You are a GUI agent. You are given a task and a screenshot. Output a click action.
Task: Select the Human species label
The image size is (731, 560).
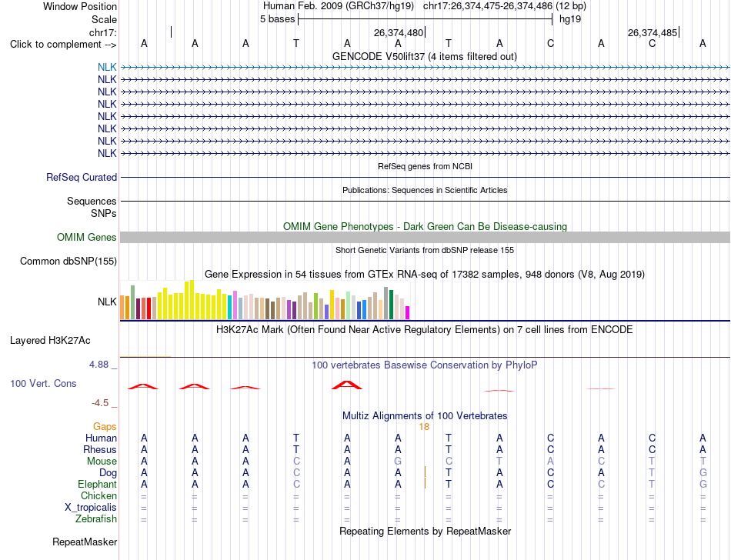(101, 438)
